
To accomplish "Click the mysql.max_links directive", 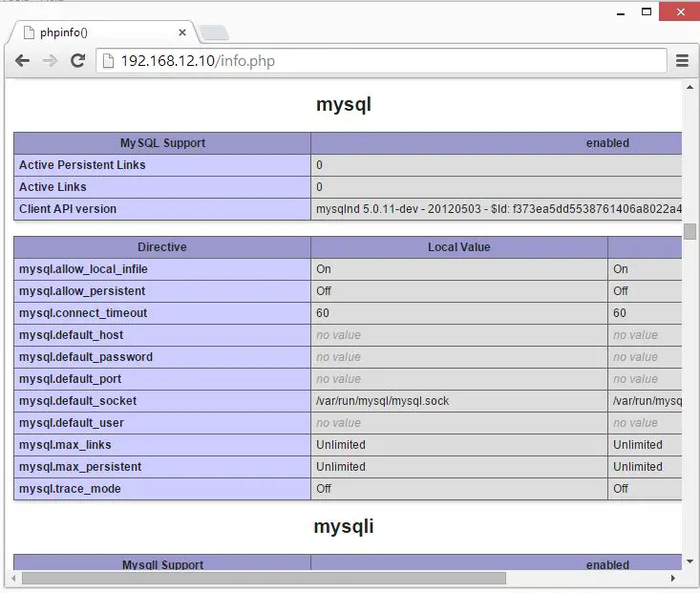I will [x=65, y=444].
